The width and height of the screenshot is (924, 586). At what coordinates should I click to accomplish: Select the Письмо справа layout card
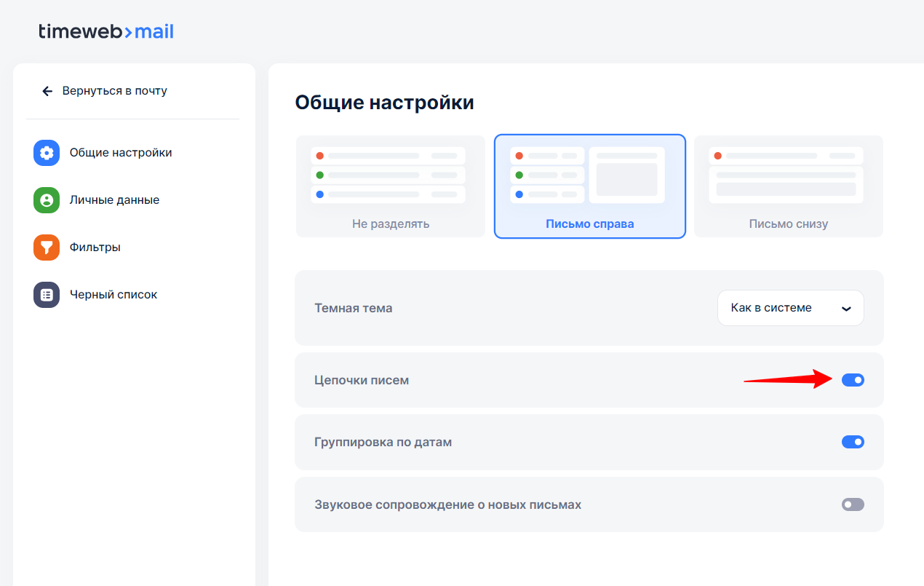(x=589, y=186)
